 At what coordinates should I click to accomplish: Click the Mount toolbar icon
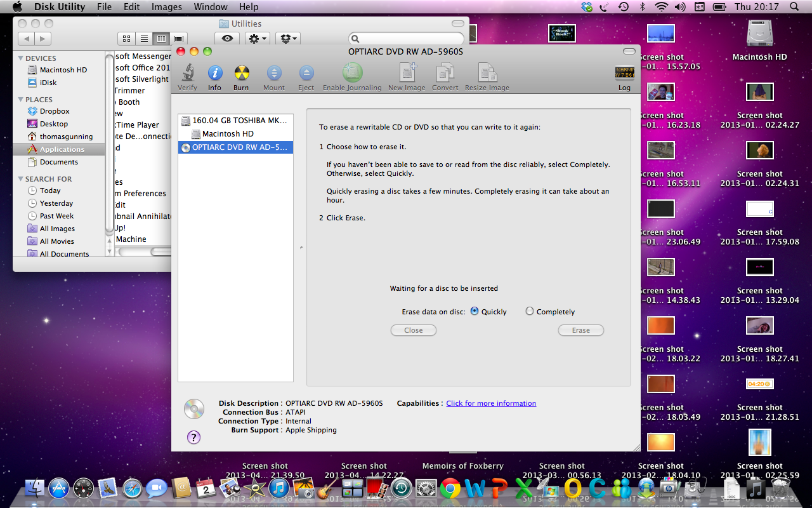point(274,72)
